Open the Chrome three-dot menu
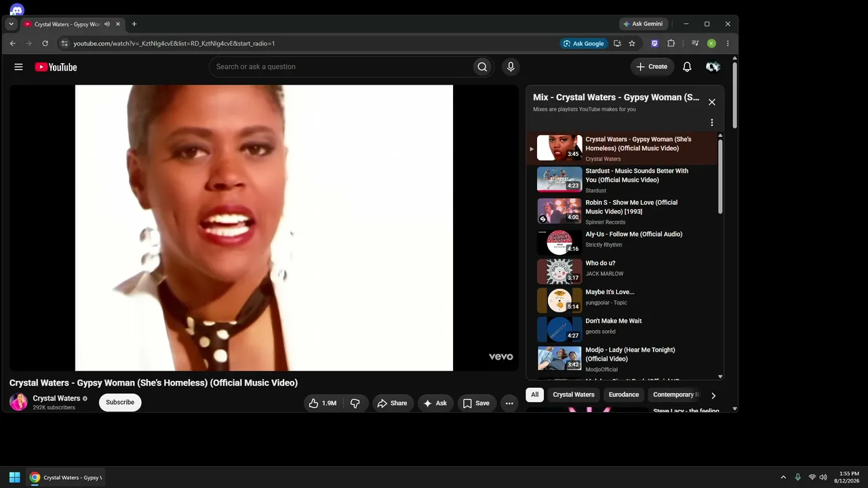Screen dimensions: 868x488 (728, 43)
